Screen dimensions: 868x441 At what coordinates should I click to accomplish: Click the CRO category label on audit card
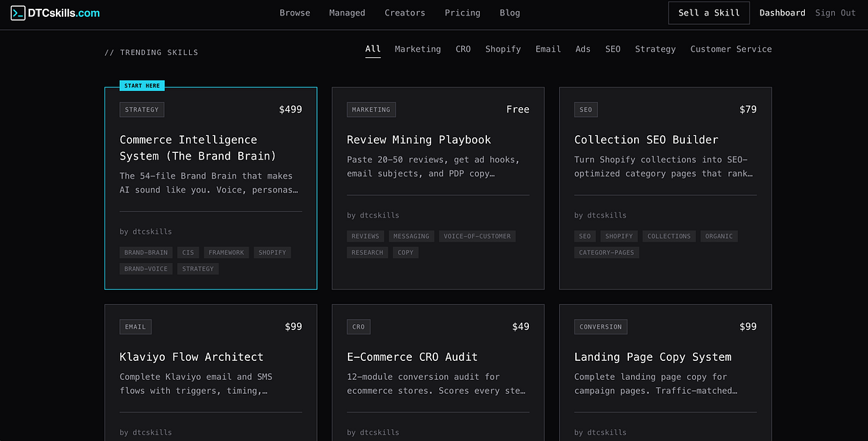point(359,327)
